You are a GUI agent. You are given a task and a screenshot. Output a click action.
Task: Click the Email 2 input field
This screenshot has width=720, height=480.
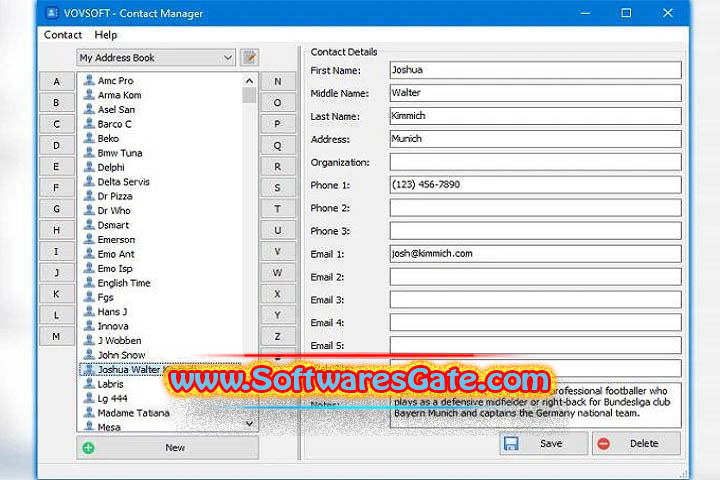(x=535, y=277)
